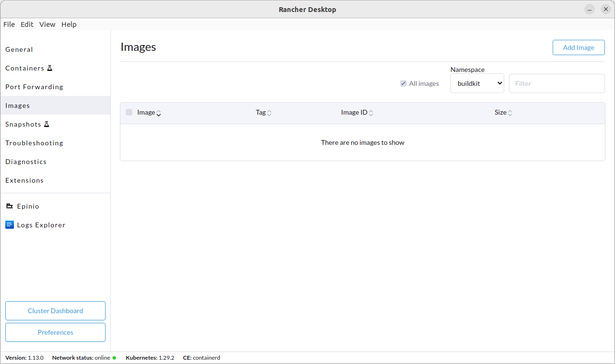Open the Snapshots section
Screen dimensions: 615x364
click(55, 124)
